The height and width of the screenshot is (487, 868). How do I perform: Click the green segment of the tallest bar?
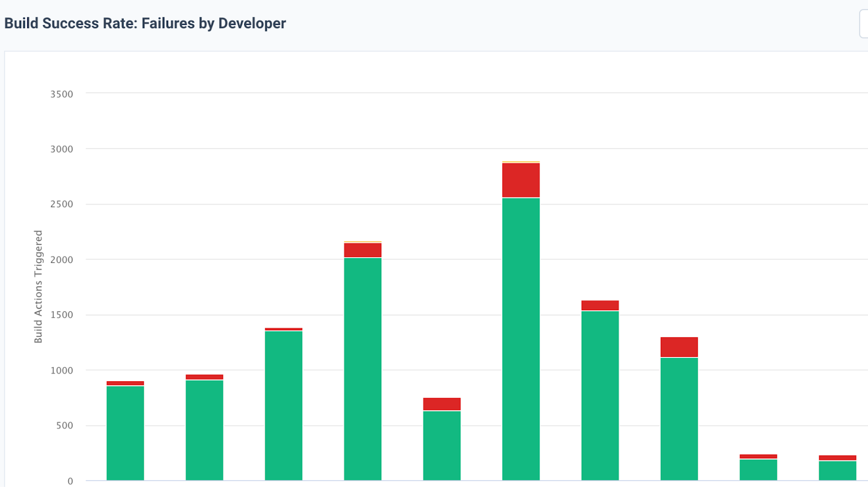pos(521,339)
